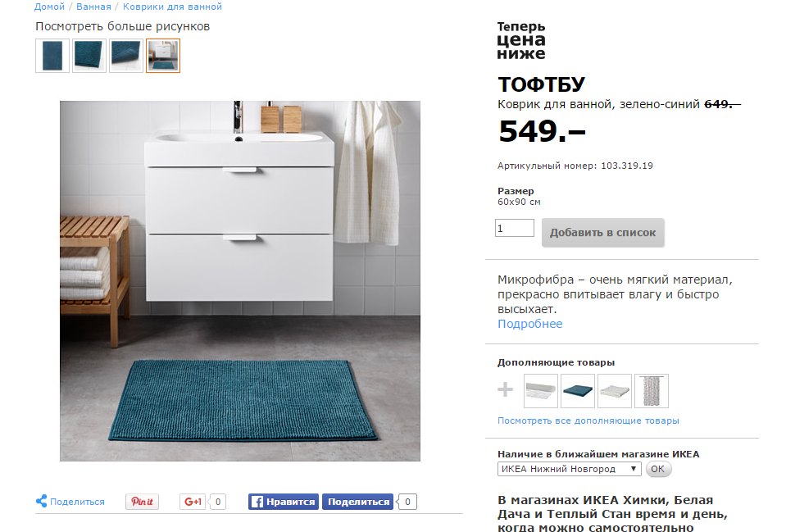786x532 pixels.
Task: Click the plus icon in Дополняющие товары
Action: tap(505, 389)
